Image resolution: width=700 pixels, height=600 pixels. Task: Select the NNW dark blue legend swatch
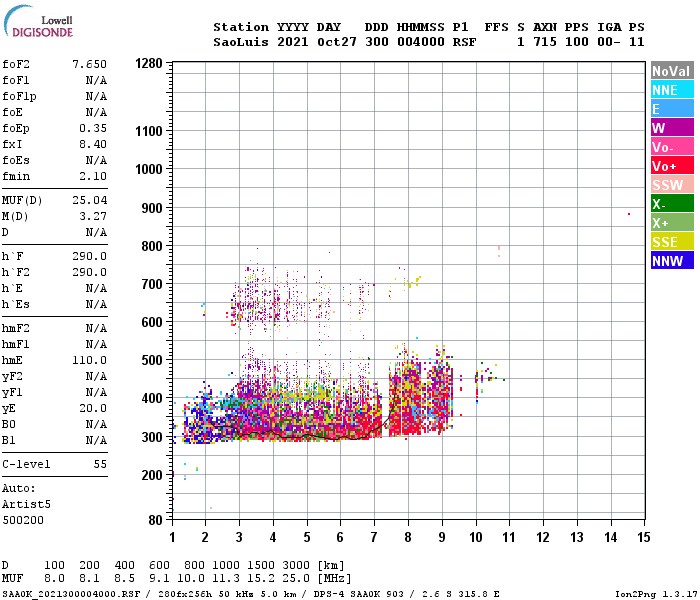click(672, 260)
